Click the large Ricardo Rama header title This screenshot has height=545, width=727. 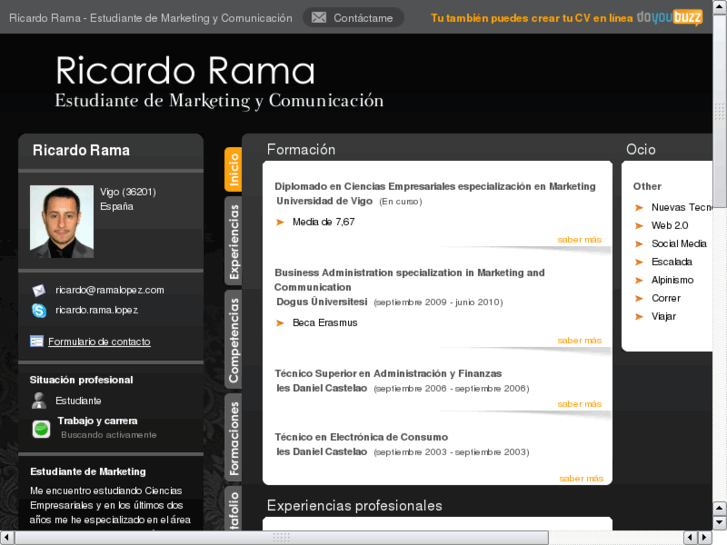coord(185,71)
